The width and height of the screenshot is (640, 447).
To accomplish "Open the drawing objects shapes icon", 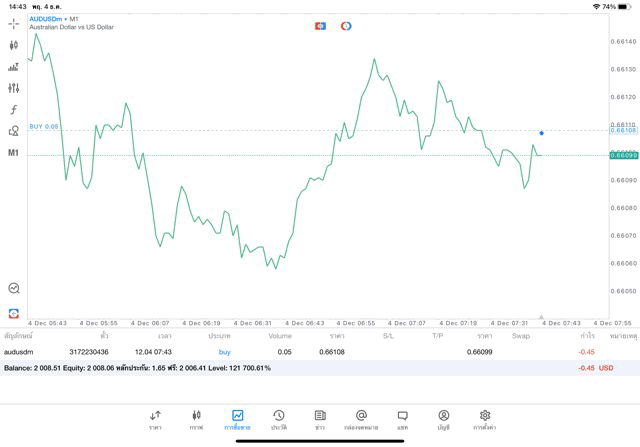I will tap(14, 131).
